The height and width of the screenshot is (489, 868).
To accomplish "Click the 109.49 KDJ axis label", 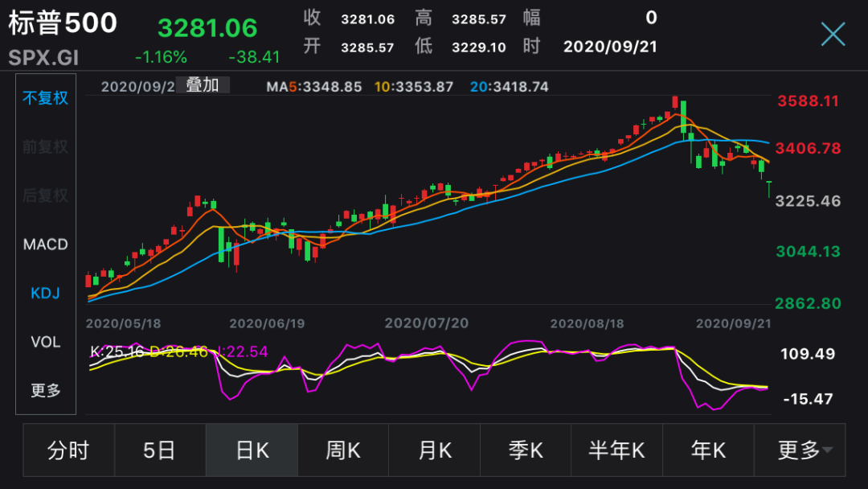I will (x=808, y=354).
